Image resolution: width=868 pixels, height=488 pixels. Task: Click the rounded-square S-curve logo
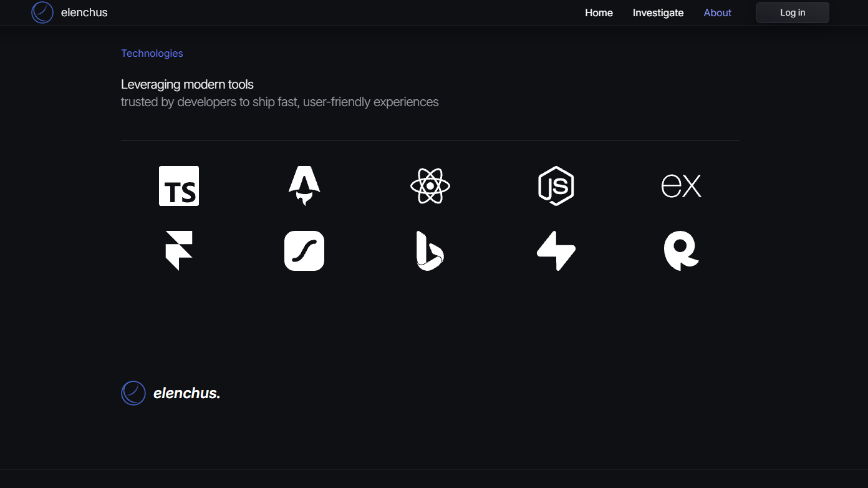click(304, 251)
